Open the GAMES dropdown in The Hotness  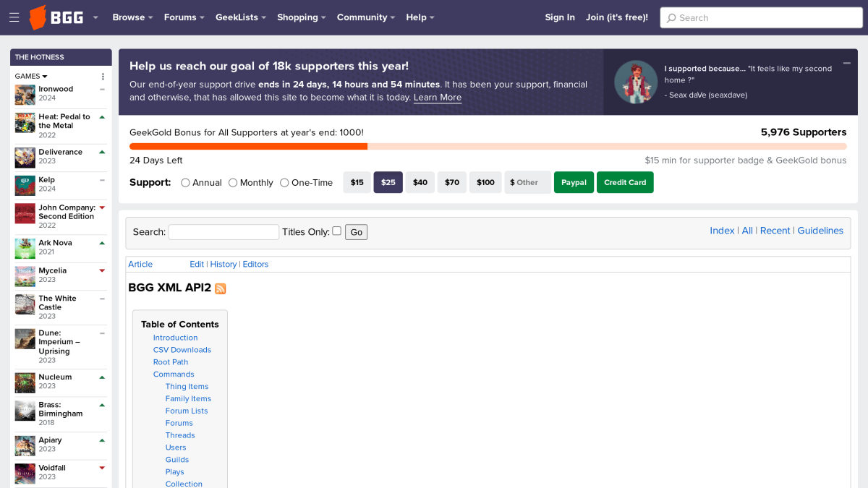pos(31,76)
